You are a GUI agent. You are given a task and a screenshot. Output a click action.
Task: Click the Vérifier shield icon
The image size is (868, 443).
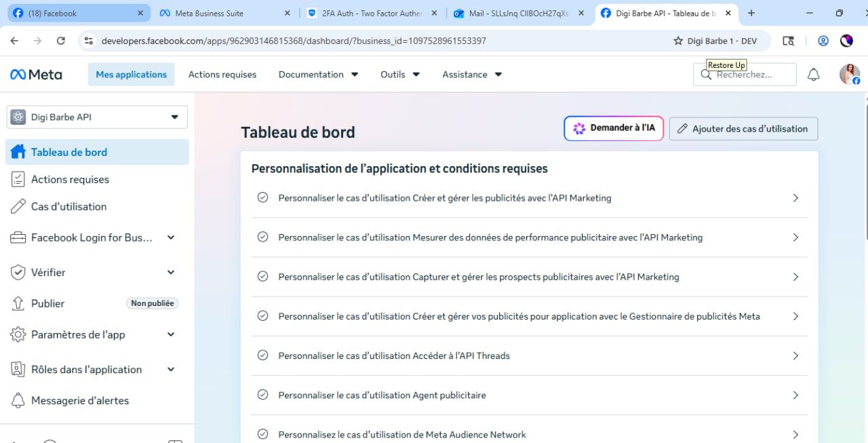point(18,273)
